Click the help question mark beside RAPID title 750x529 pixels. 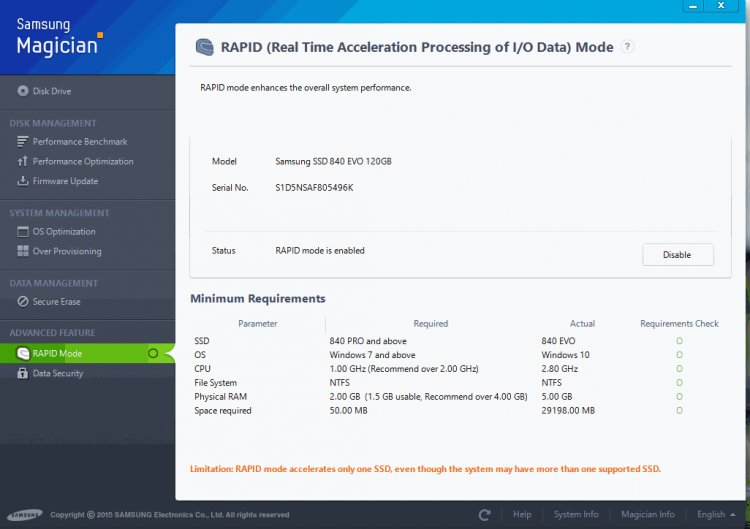pyautogui.click(x=627, y=47)
